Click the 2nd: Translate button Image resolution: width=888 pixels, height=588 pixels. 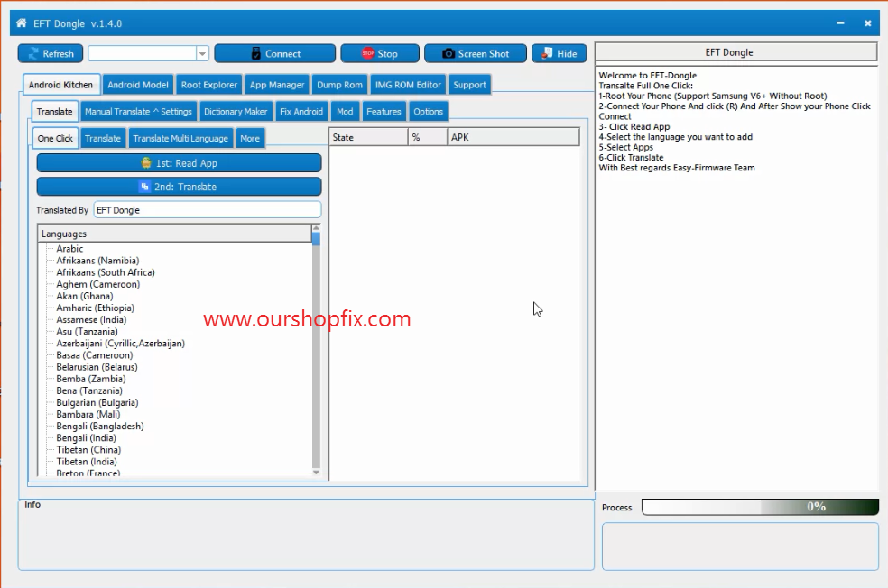point(179,187)
